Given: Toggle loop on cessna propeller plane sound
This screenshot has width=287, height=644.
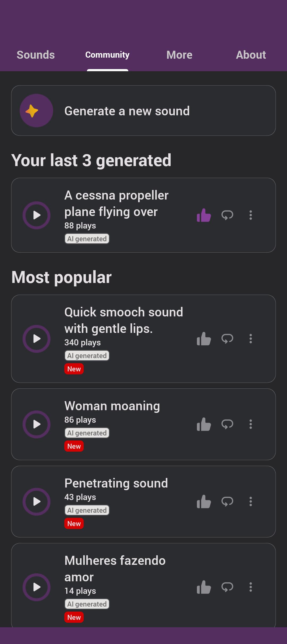Looking at the screenshot, I should tap(227, 215).
